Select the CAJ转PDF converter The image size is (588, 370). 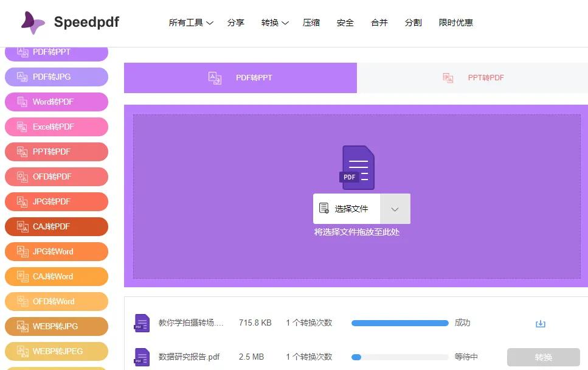[x=56, y=226]
